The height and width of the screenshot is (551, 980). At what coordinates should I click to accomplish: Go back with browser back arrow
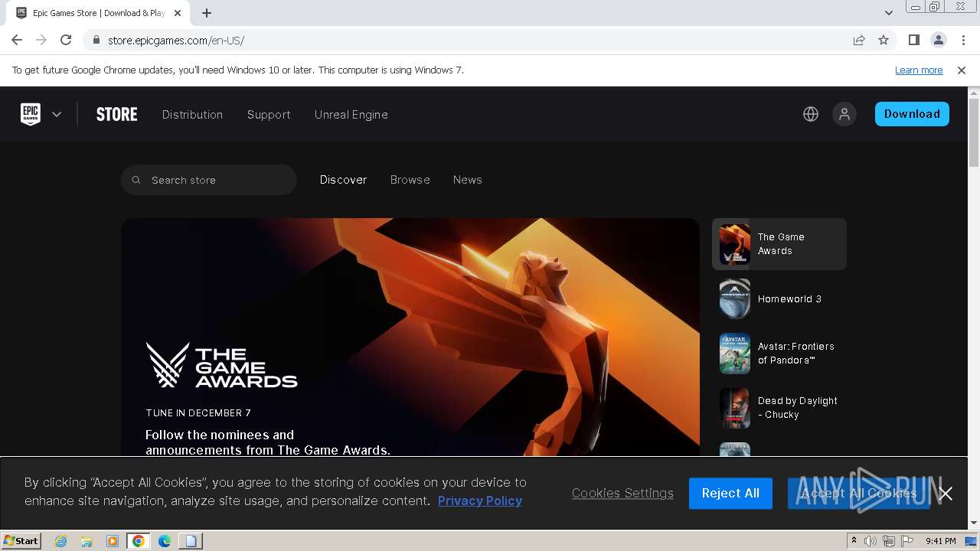[x=17, y=40]
